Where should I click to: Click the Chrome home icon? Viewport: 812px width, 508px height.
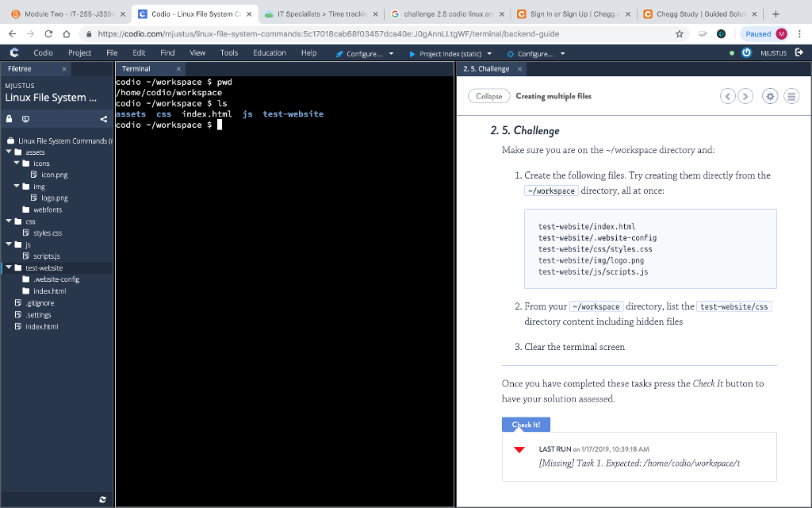[x=67, y=33]
